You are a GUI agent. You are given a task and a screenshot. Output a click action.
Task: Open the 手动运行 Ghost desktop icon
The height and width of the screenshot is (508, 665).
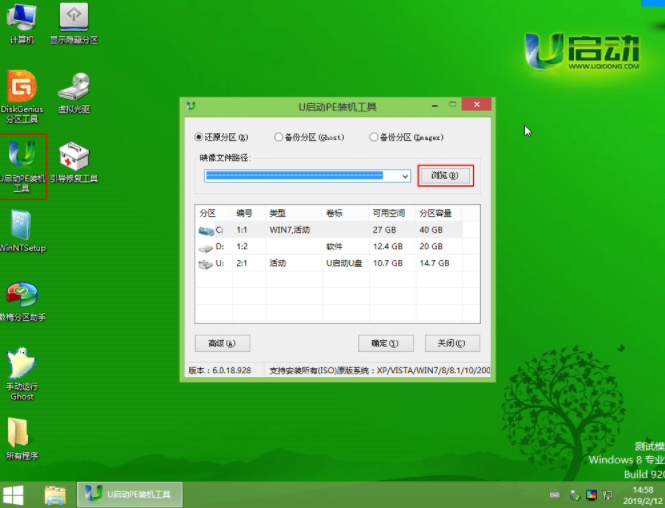pyautogui.click(x=21, y=366)
